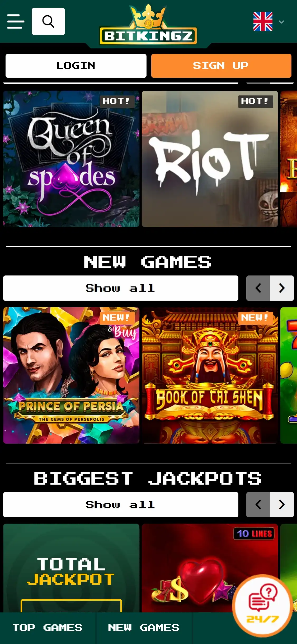The width and height of the screenshot is (297, 644).
Task: Show all New Games
Action: pyautogui.click(x=121, y=288)
